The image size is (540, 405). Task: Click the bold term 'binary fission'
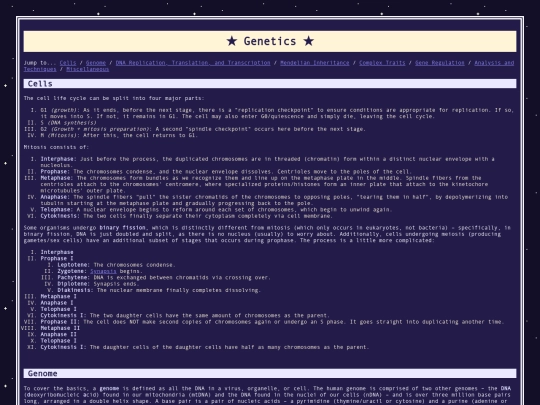tap(123, 228)
